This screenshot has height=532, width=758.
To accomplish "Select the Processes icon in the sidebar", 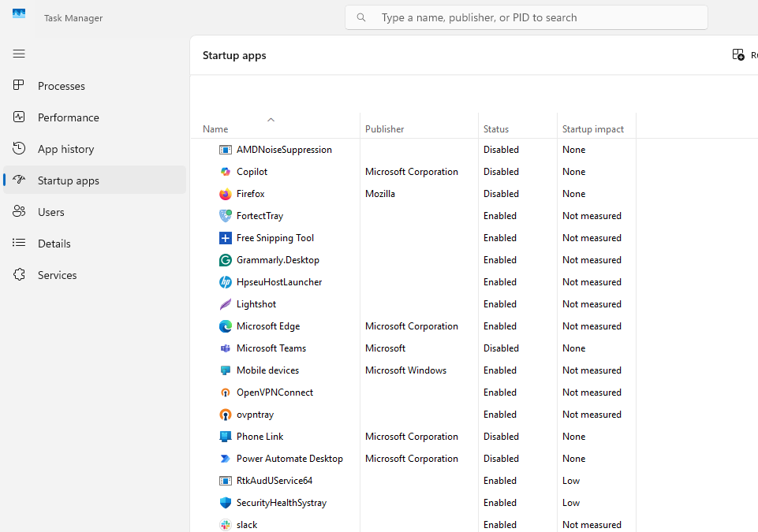I will point(19,85).
